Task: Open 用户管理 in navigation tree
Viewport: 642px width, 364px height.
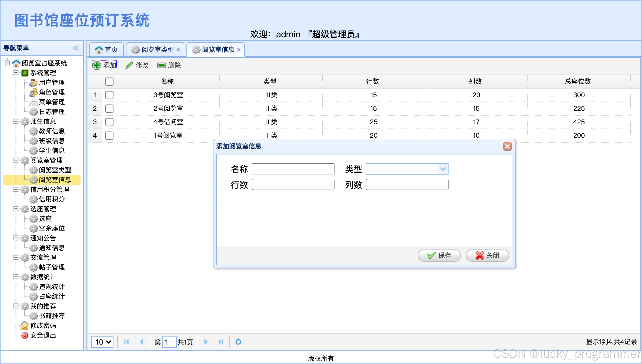Action: [51, 82]
